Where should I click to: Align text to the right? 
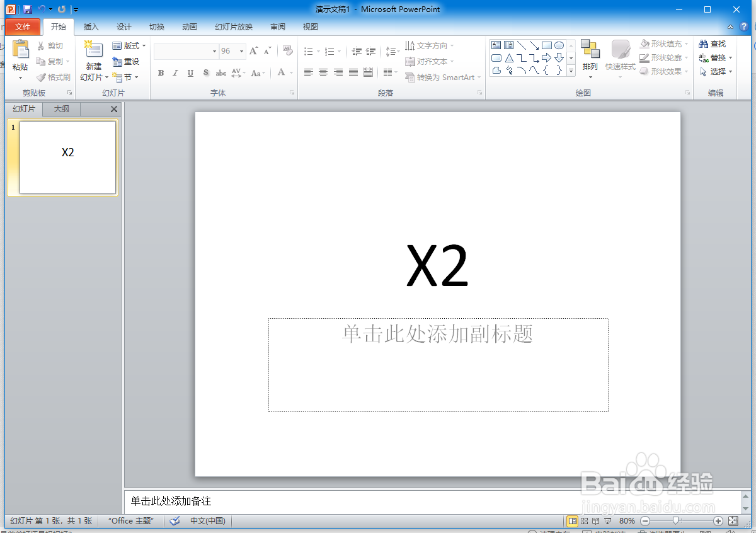tap(338, 72)
